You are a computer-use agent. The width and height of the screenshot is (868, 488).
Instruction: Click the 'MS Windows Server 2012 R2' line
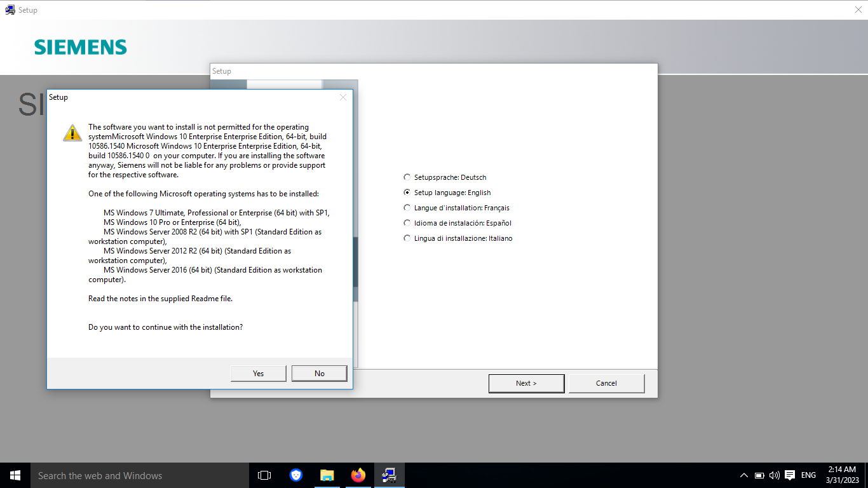pos(190,255)
